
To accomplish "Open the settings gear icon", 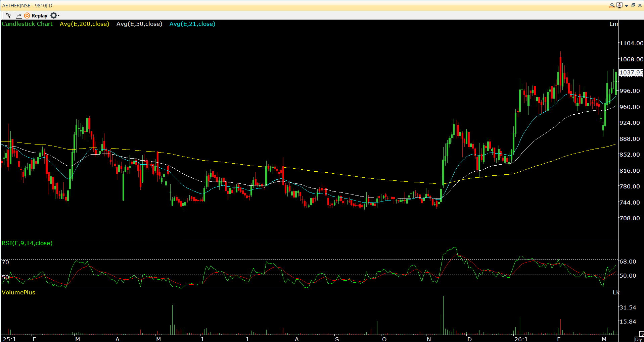I will 53,15.
